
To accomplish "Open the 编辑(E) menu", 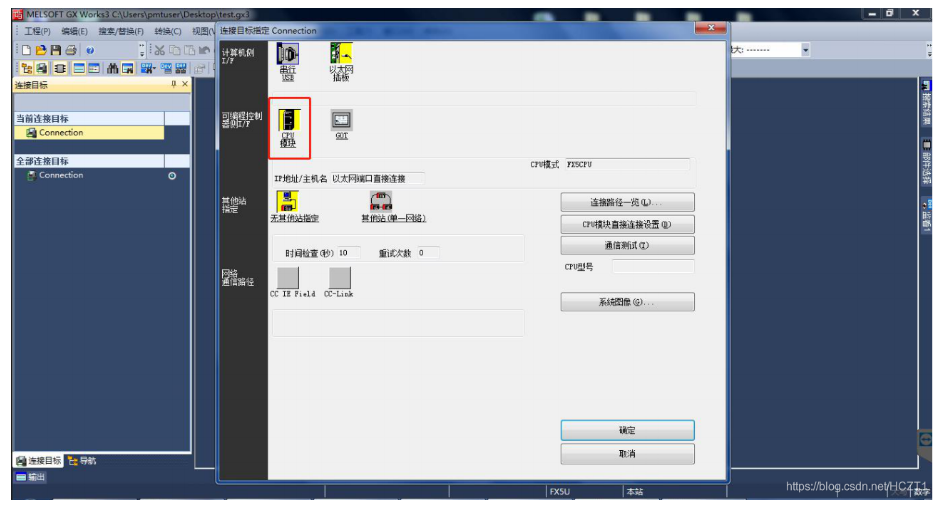I will (74, 31).
